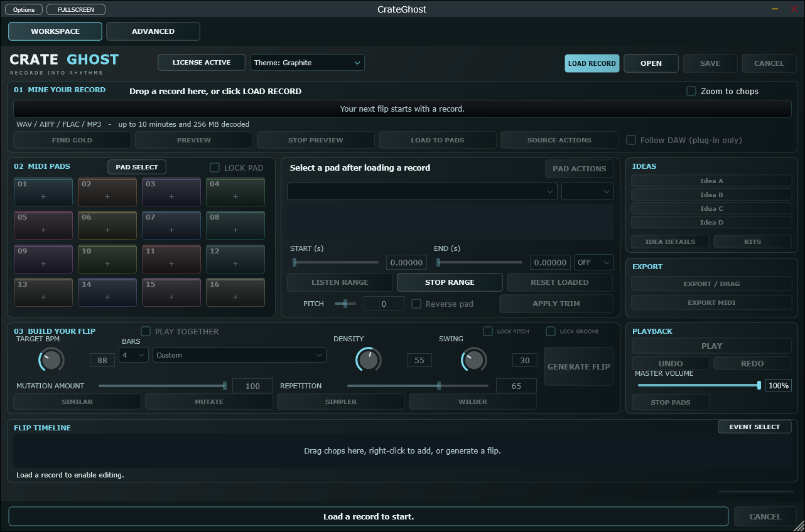Viewport: 805px width, 532px height.
Task: Toggle the LOCK PAD checkbox
Action: (x=215, y=168)
